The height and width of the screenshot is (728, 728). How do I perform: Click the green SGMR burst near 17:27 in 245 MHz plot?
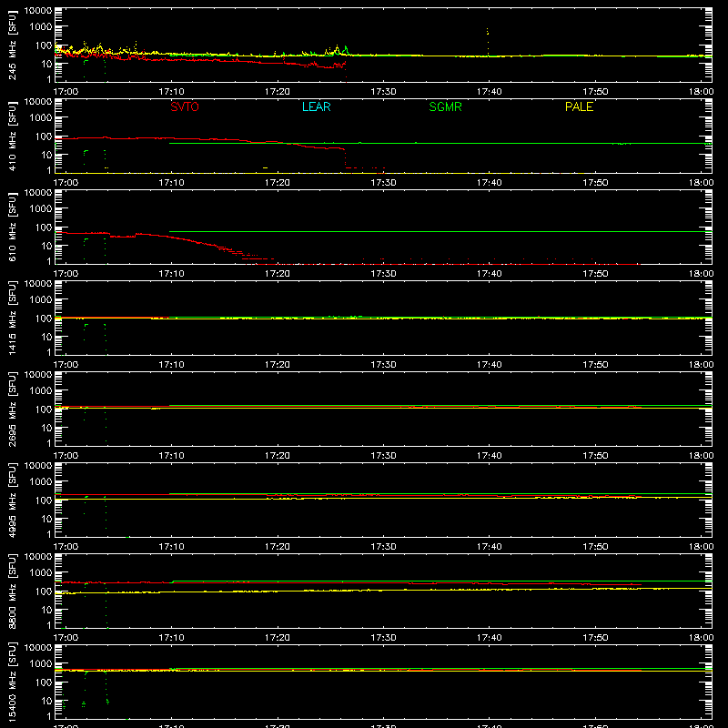[x=346, y=50]
